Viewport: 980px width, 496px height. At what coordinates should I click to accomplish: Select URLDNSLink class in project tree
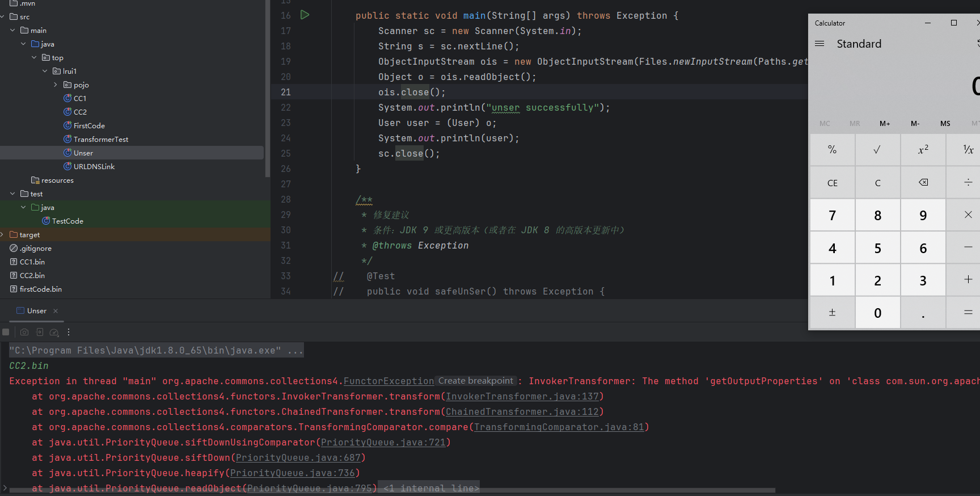[94, 166]
